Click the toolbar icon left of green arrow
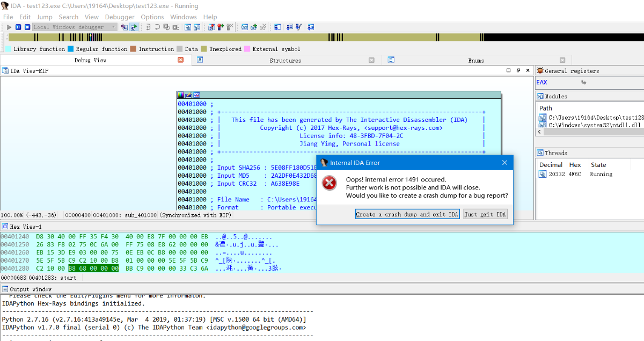This screenshot has width=644, height=341. click(124, 27)
